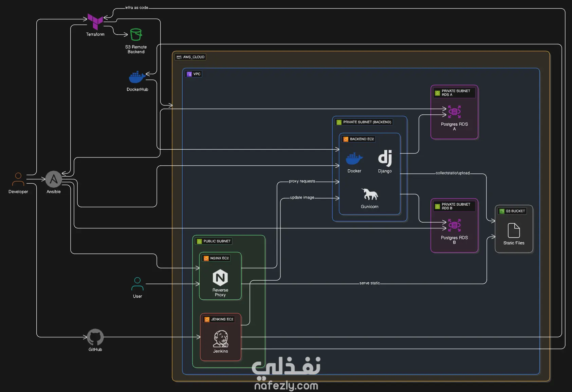Click the 'Gunicorn' text label
Screen dimensions: 572x392
370,207
